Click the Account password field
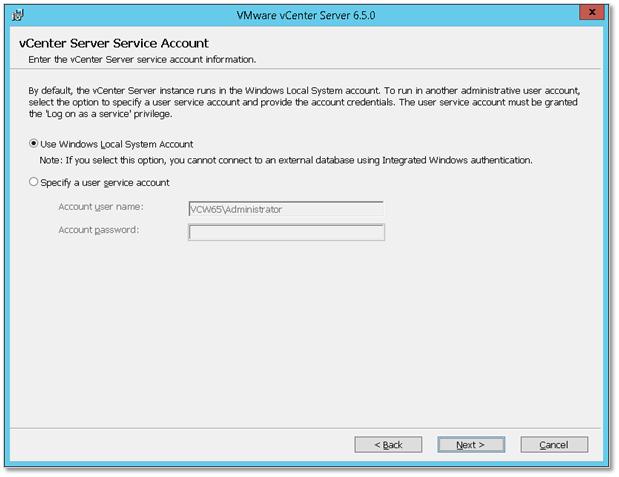The width and height of the screenshot is (619, 477). click(286, 232)
